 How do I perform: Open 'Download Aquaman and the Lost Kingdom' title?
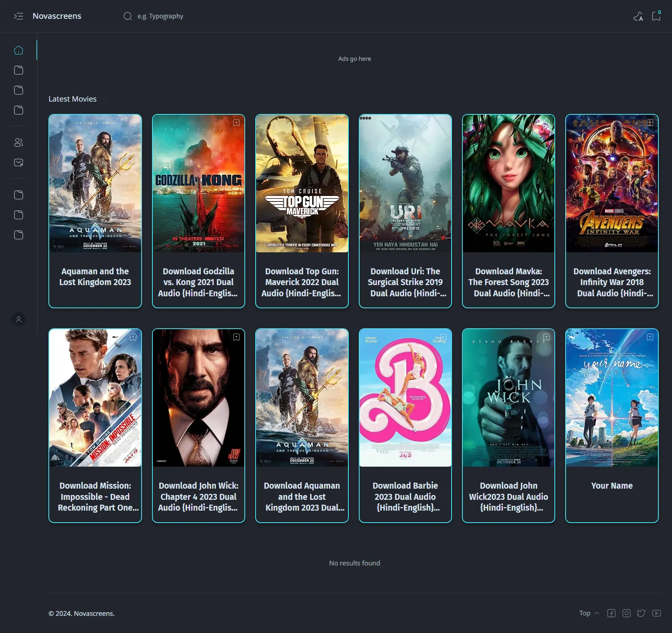pyautogui.click(x=302, y=497)
